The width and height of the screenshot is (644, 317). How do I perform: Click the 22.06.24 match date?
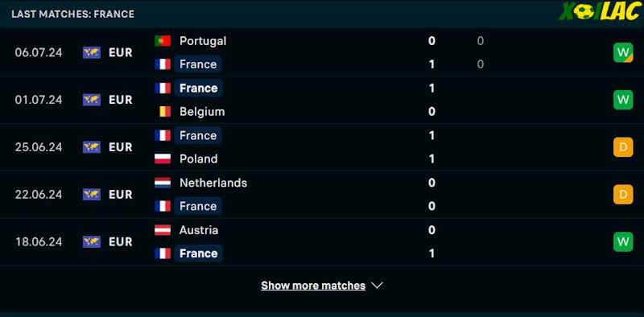[39, 194]
